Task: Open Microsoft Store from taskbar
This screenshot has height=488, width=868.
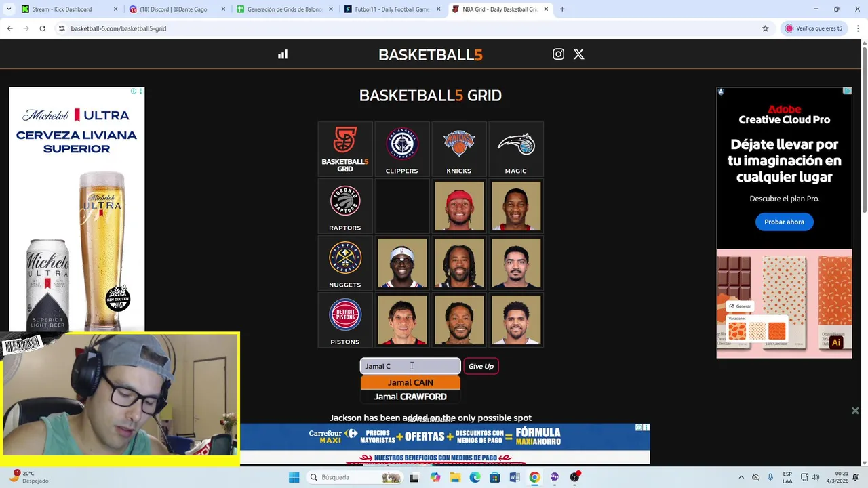Action: pos(494,477)
